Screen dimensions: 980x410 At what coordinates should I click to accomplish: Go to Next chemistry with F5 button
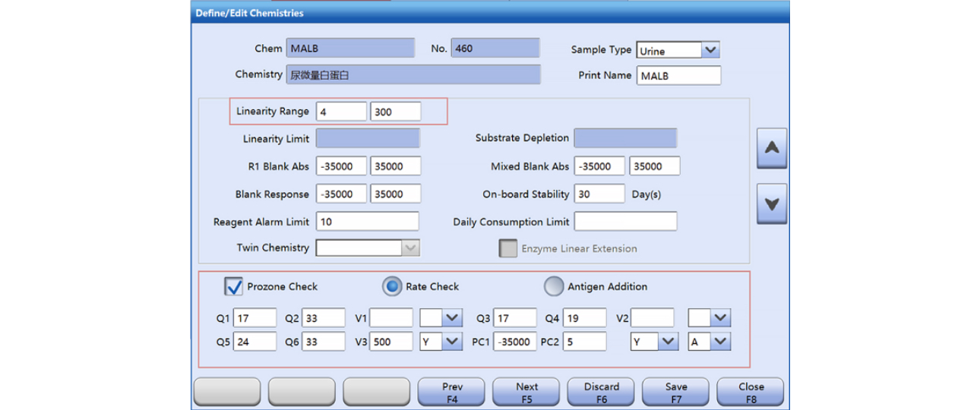526,392
